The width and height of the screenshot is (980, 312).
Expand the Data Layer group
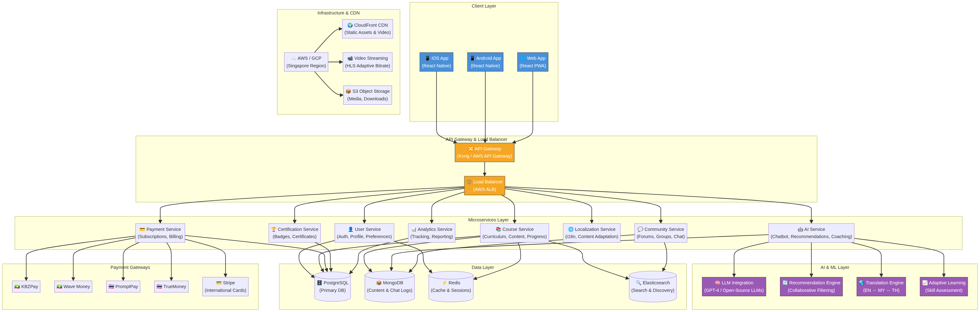(482, 267)
